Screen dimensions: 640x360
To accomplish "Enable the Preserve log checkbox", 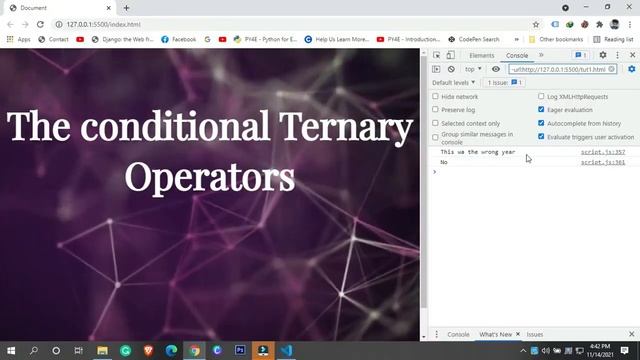I will point(435,109).
